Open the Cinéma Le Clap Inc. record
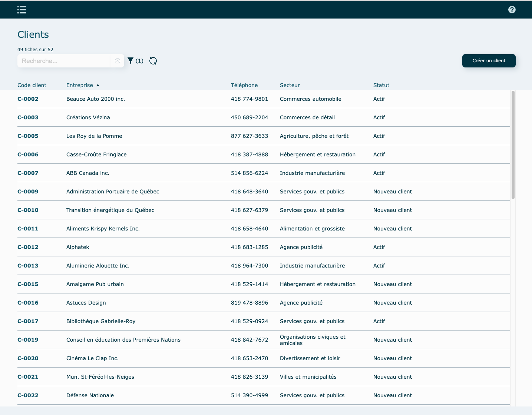 pos(92,358)
